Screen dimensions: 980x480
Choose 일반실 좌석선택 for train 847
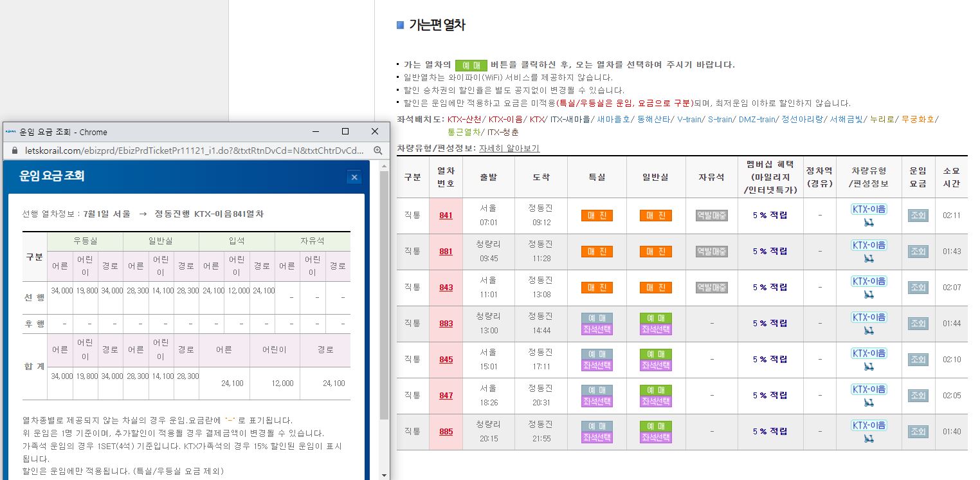click(655, 402)
